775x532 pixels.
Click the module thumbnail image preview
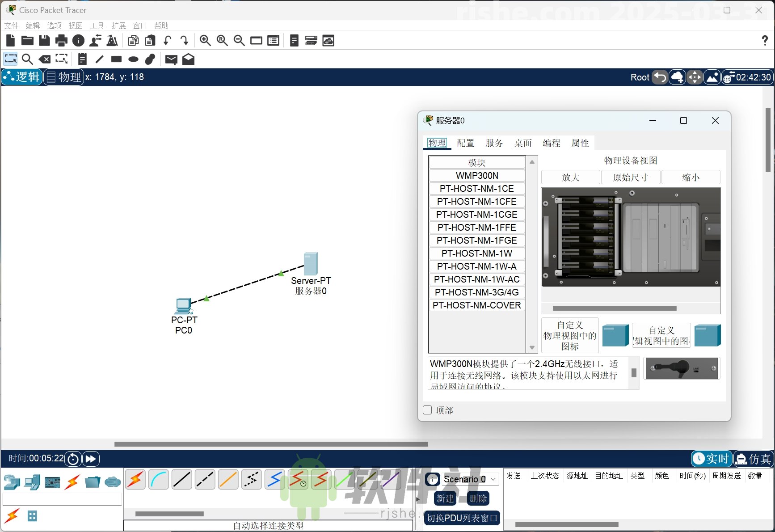click(x=682, y=368)
